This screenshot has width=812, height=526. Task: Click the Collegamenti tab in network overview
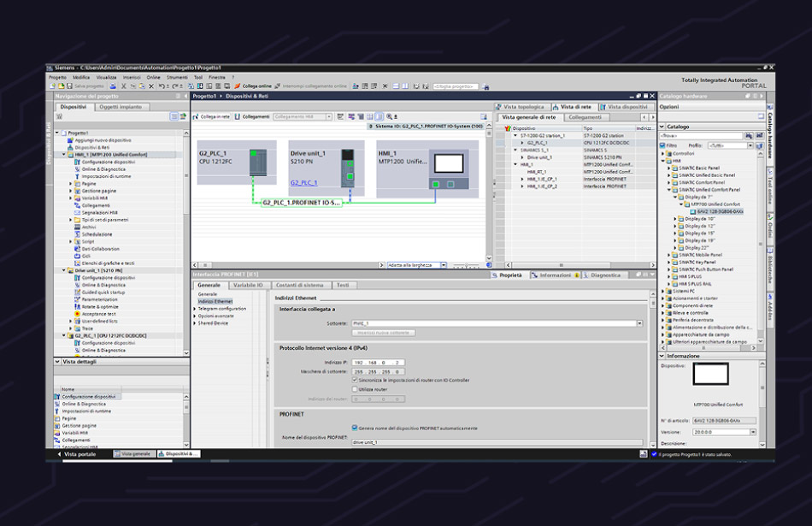point(585,117)
